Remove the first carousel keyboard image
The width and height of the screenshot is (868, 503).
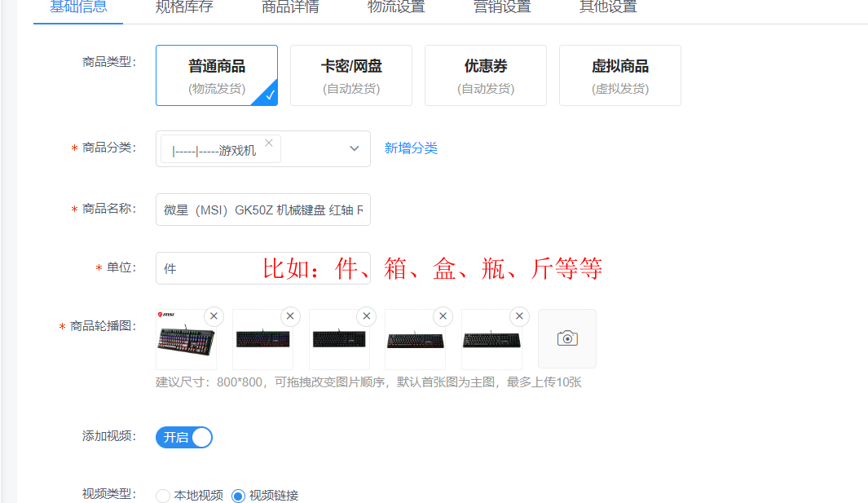point(214,316)
